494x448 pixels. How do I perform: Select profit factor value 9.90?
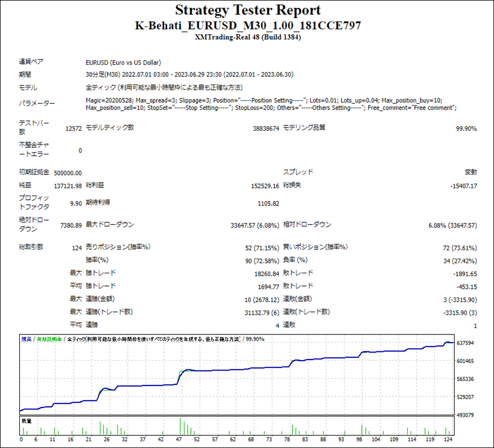[x=76, y=204]
